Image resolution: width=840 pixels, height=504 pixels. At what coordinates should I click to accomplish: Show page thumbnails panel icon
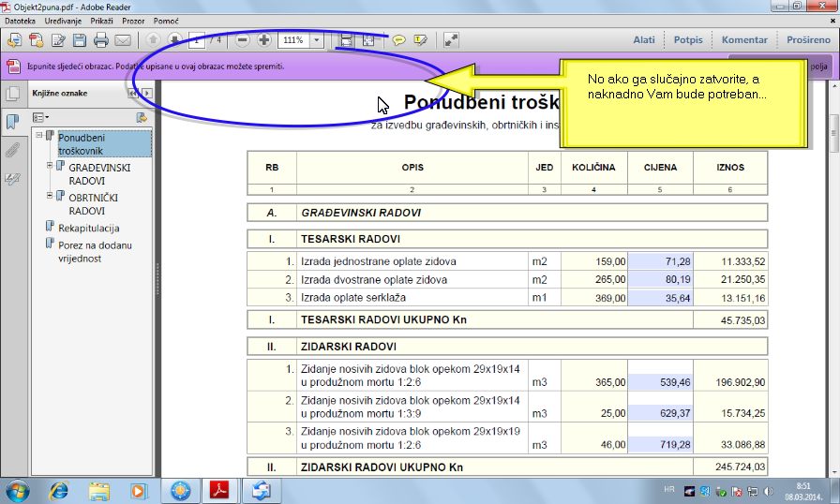point(12,94)
